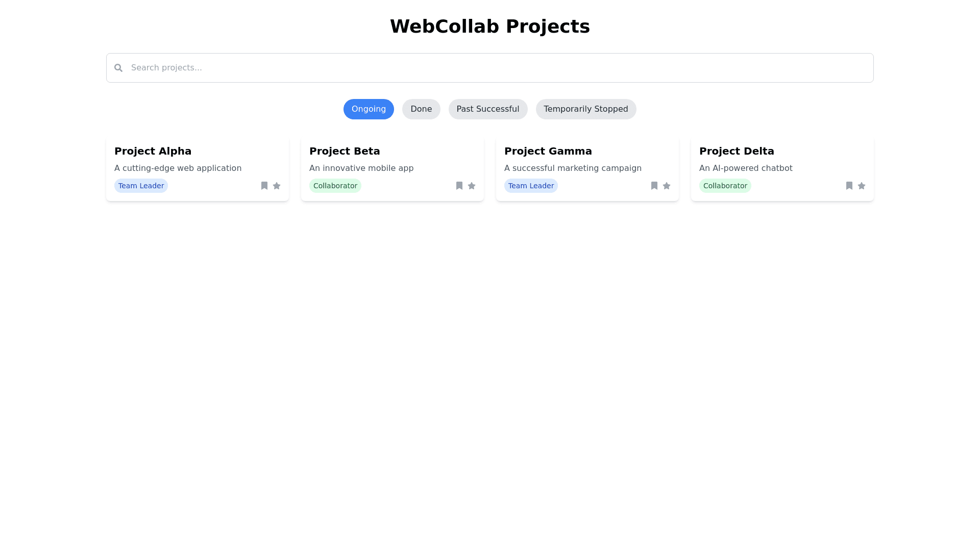Open the Project Beta title
980x551 pixels.
[345, 151]
